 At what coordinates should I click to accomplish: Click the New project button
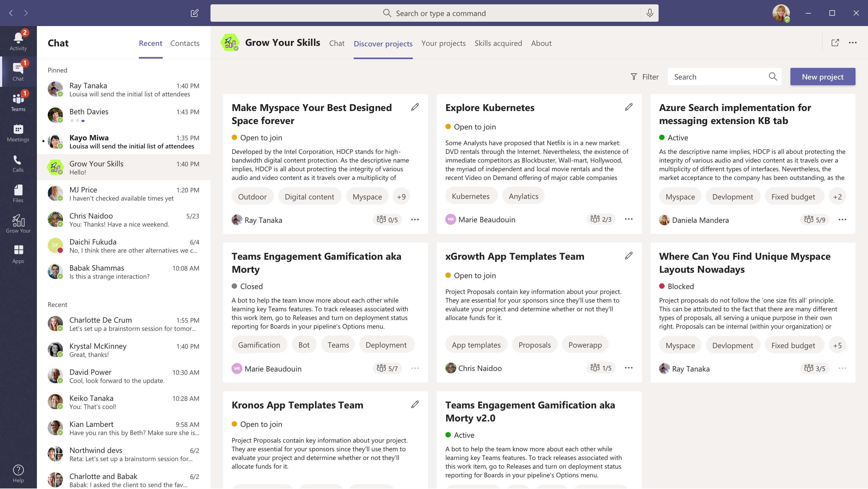point(822,77)
